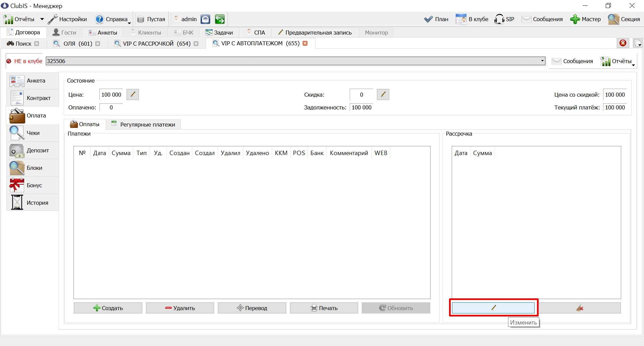Image resolution: width=644 pixels, height=346 pixels.
Task: Click the clear installment brush button
Action: [580, 308]
